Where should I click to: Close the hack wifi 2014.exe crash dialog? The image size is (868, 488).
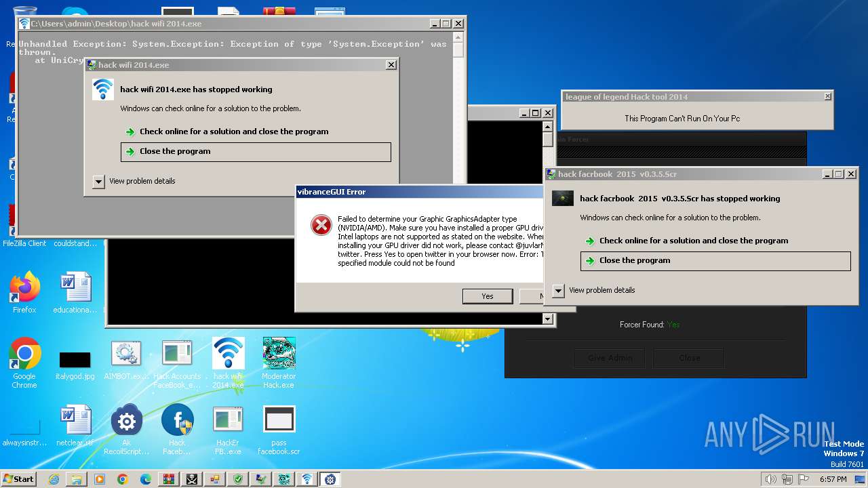coord(391,65)
